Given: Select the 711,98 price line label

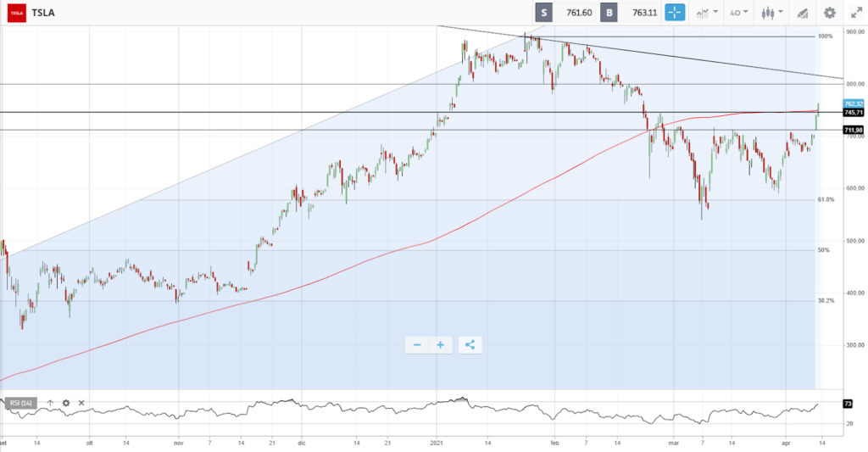Looking at the screenshot, I should (x=853, y=130).
